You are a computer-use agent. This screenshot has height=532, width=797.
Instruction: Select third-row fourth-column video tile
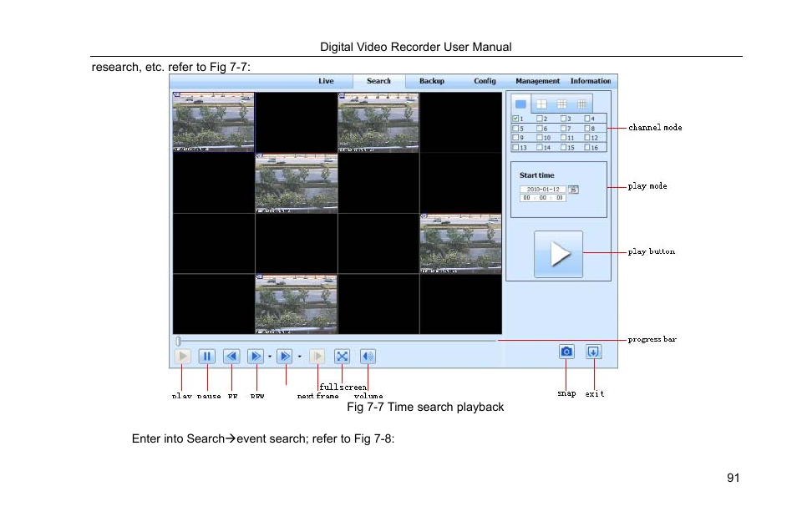pos(461,243)
